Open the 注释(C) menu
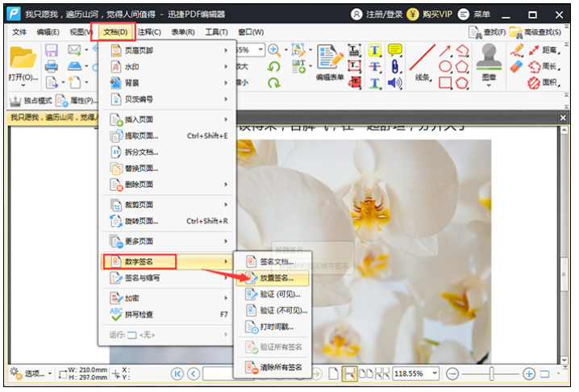Image resolution: width=579 pixels, height=392 pixels. pyautogui.click(x=149, y=32)
